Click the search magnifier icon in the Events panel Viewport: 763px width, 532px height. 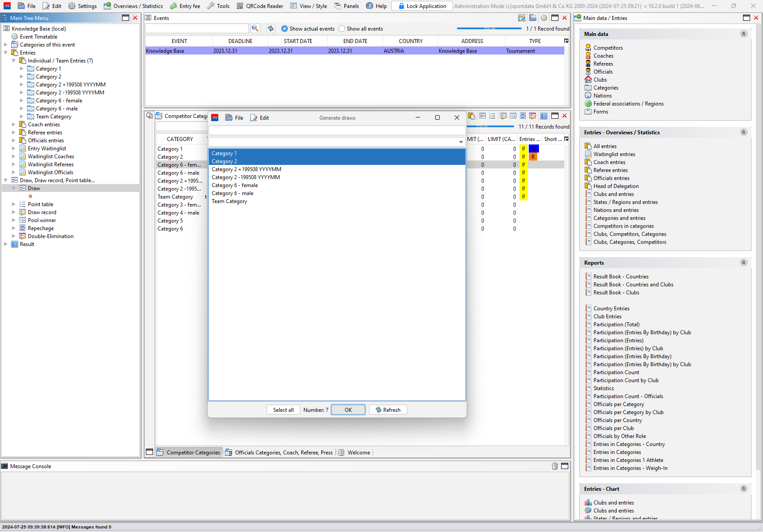coord(255,28)
